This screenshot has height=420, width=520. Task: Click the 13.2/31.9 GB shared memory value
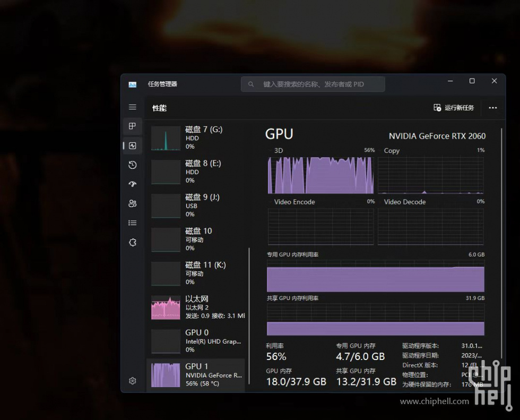point(367,382)
